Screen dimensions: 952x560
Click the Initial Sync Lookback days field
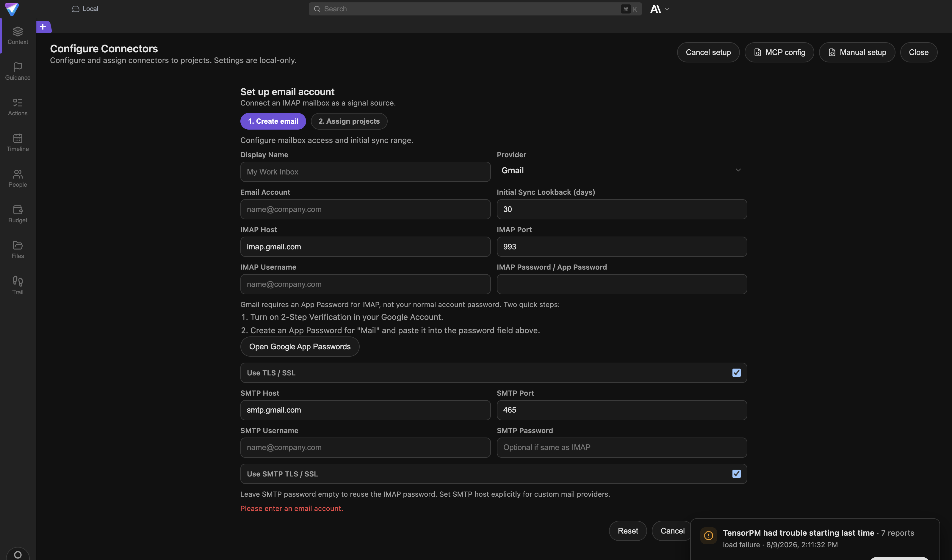point(621,209)
